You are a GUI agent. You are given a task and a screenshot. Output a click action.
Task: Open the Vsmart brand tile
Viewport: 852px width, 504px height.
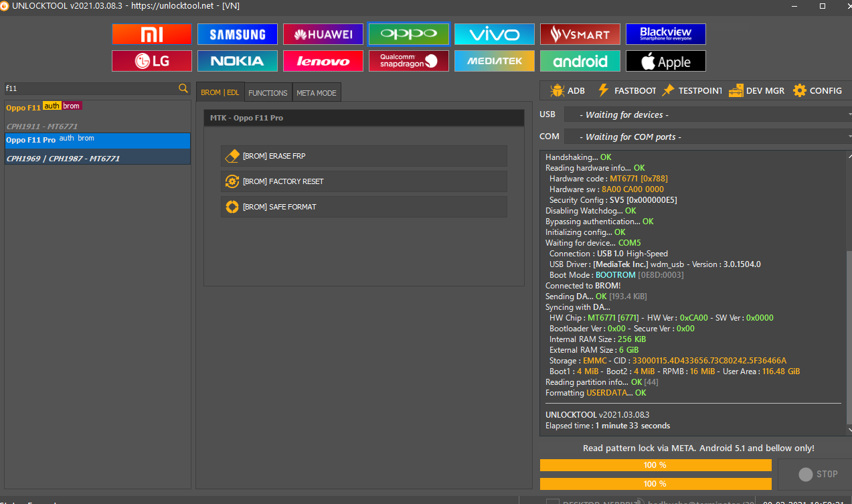click(x=580, y=34)
